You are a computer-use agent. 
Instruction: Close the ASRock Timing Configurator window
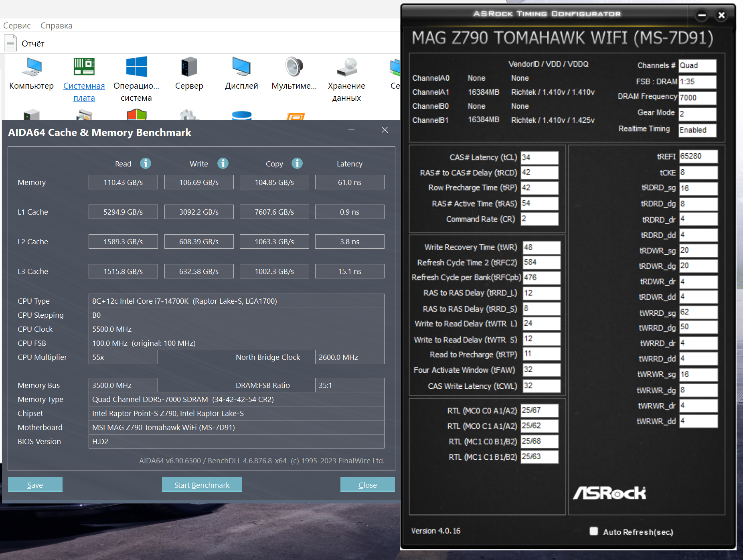(x=721, y=15)
